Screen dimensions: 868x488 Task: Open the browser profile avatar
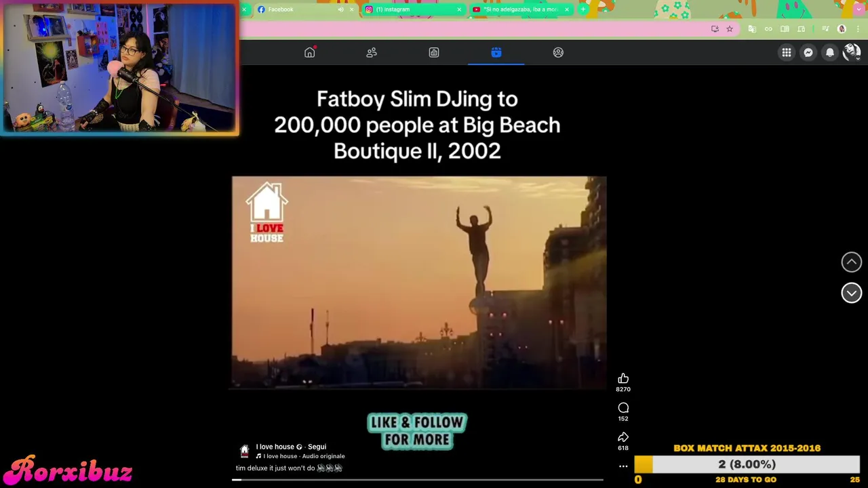pos(842,29)
